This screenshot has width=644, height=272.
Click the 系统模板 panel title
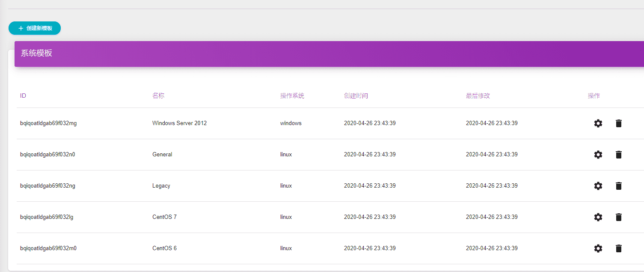tap(37, 53)
